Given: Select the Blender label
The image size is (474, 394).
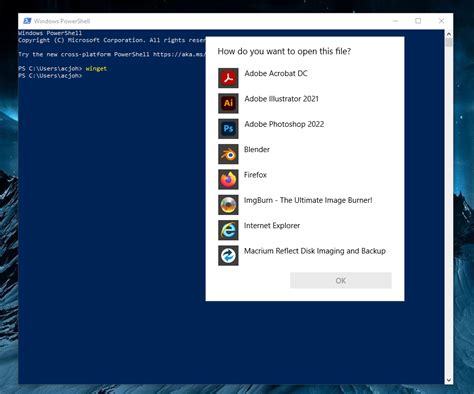Looking at the screenshot, I should (257, 149).
